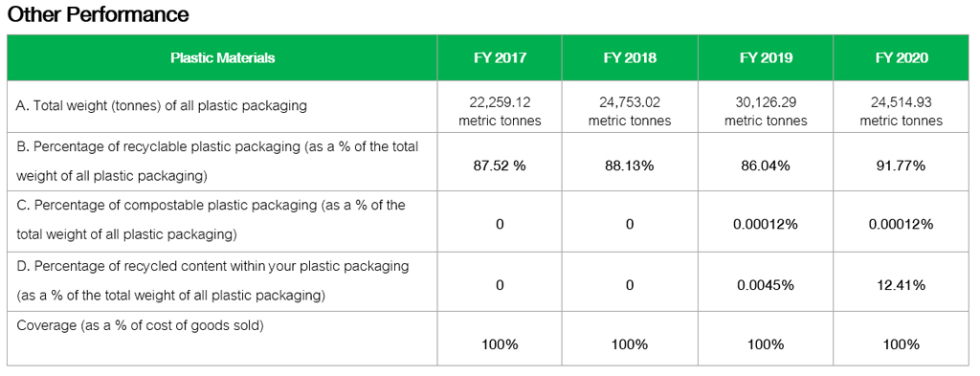This screenshot has width=980, height=376.
Task: Select the FY 2020 column header
Action: pos(902,58)
